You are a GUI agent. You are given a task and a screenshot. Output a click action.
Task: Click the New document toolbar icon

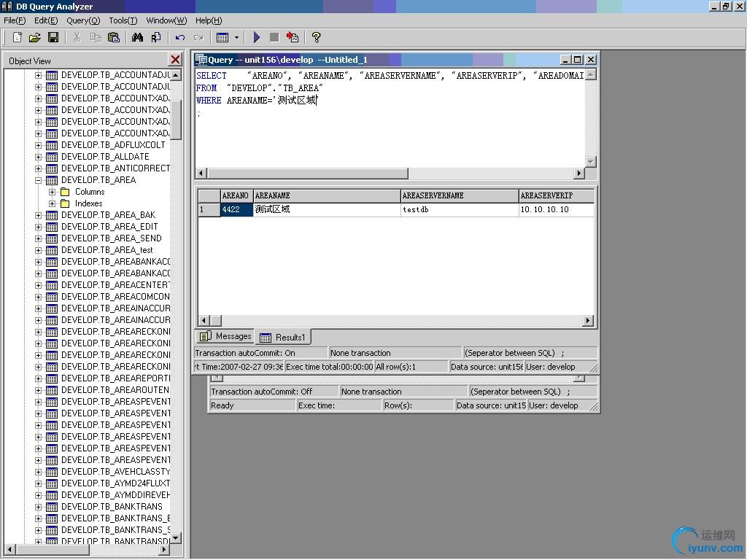pos(18,37)
